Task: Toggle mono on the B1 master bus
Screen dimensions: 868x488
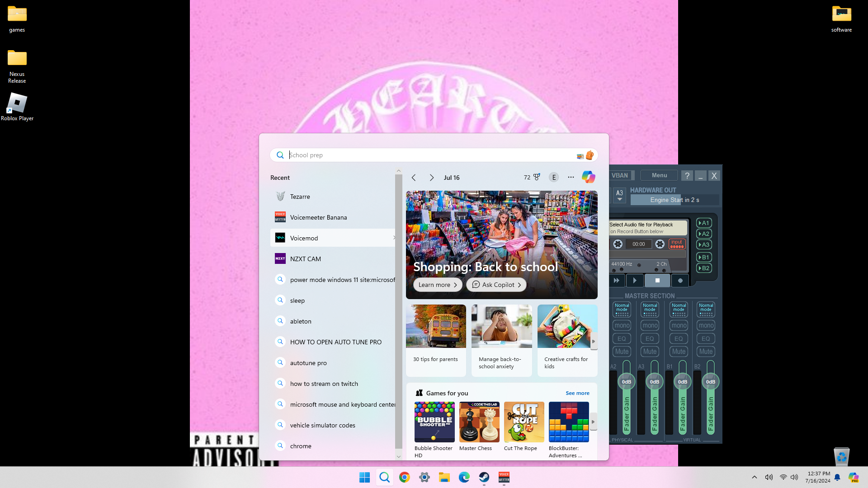Action: (679, 325)
